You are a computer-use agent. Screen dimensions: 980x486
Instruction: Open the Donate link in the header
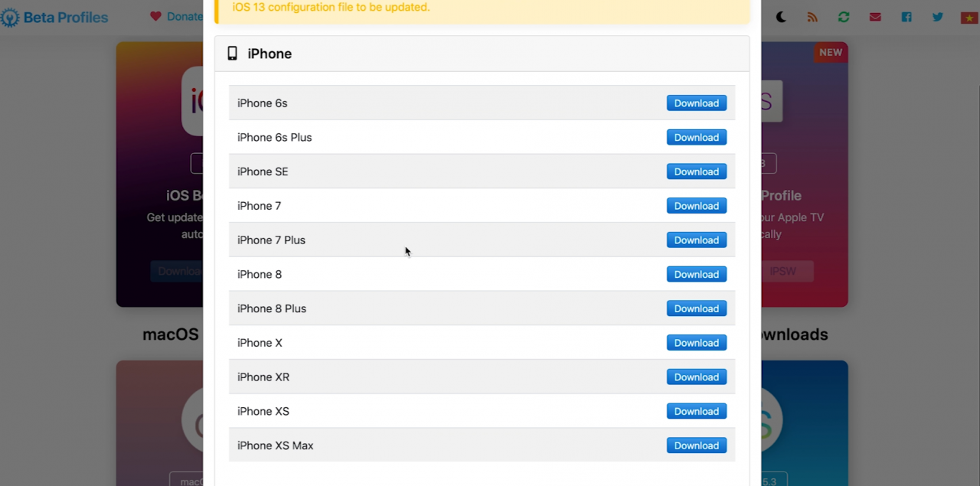pos(185,16)
